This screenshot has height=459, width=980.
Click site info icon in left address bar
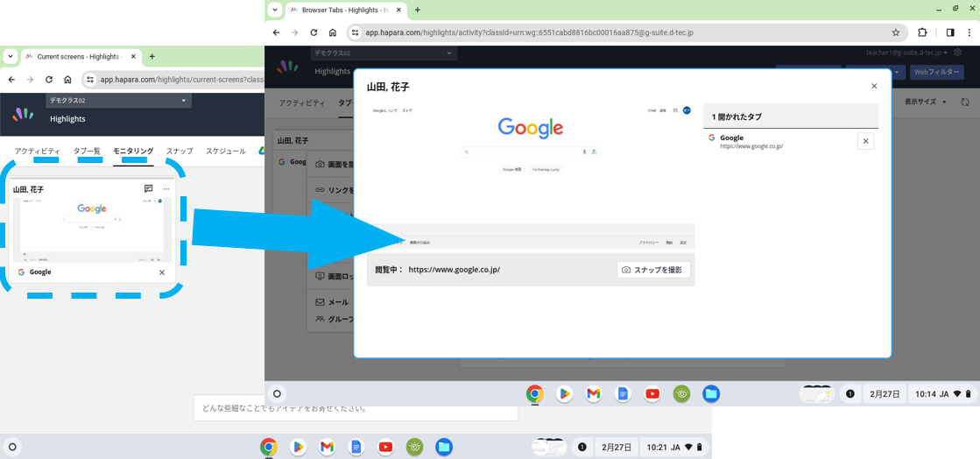click(90, 80)
